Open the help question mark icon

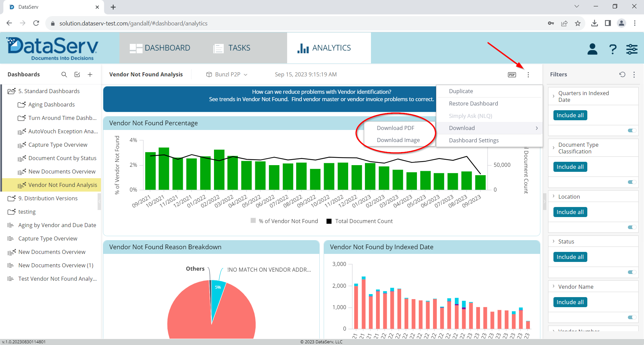(x=613, y=49)
